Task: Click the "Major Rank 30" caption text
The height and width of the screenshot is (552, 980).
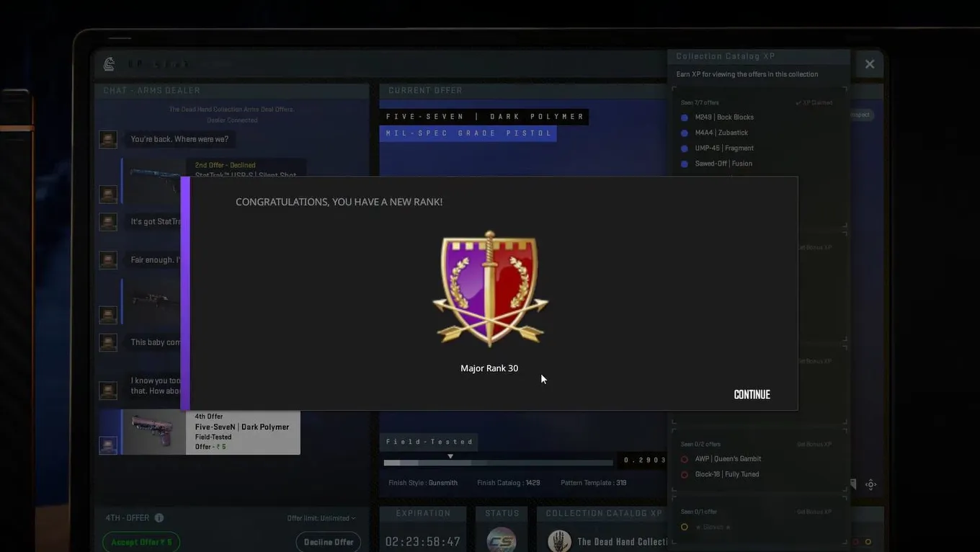Action: 489,368
